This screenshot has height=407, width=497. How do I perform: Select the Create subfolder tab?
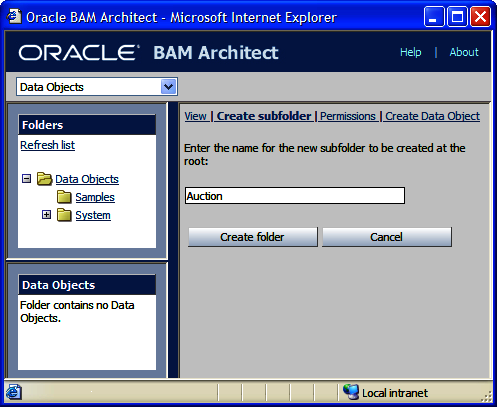[264, 116]
